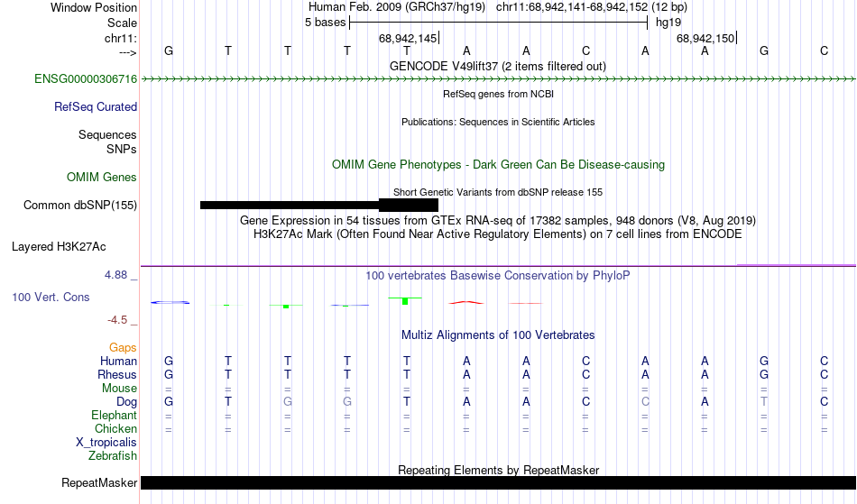The image size is (857, 504).
Task: Click the 5 bases scale bar
Action: (x=499, y=23)
